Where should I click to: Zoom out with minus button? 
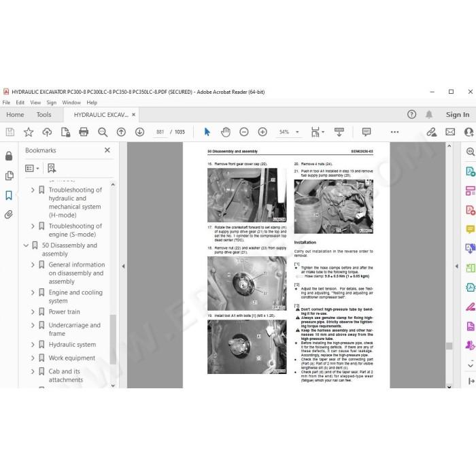pyautogui.click(x=244, y=132)
